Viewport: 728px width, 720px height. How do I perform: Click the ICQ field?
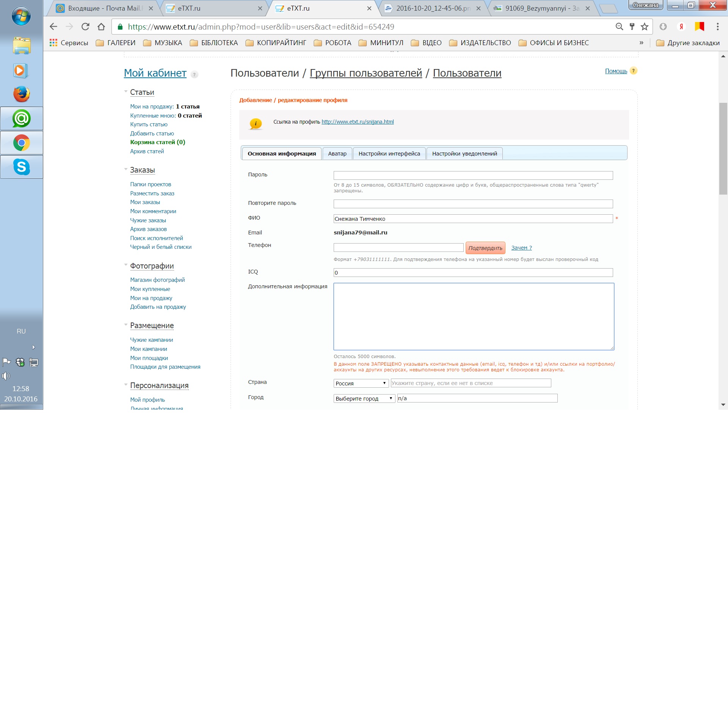pyautogui.click(x=473, y=272)
